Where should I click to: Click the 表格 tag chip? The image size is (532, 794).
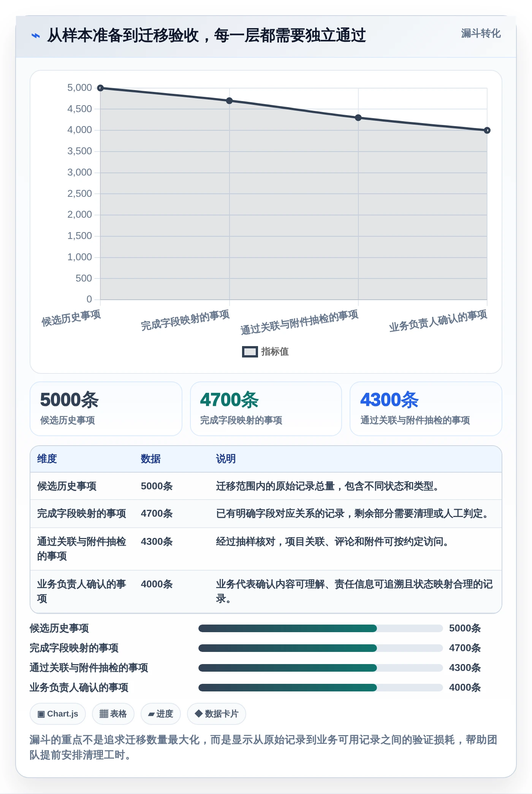[x=113, y=714]
